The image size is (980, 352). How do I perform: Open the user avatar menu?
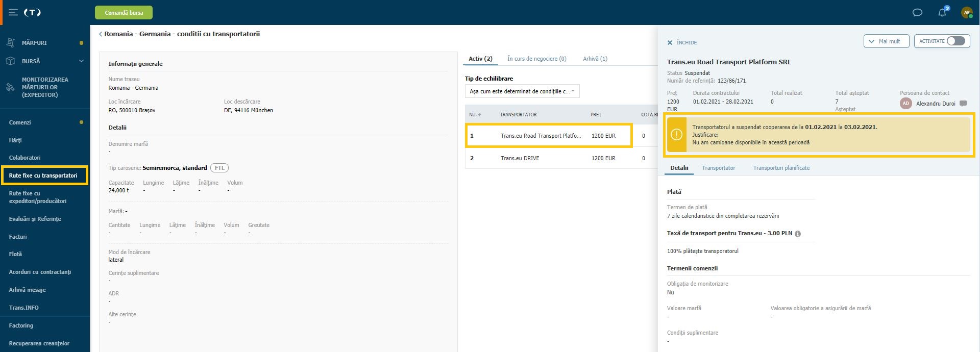[967, 12]
